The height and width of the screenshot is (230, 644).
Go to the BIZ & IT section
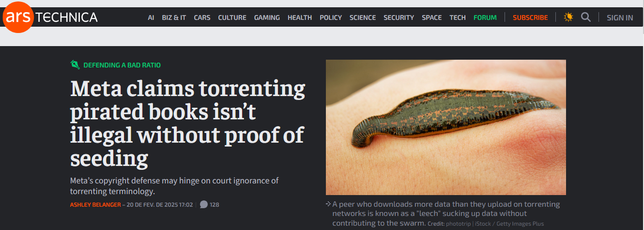(x=174, y=17)
